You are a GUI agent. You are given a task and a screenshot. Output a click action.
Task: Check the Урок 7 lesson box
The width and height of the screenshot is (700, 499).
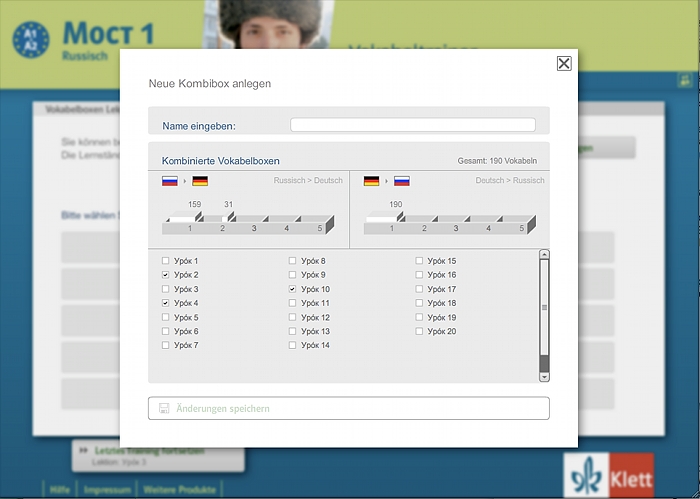pos(165,345)
